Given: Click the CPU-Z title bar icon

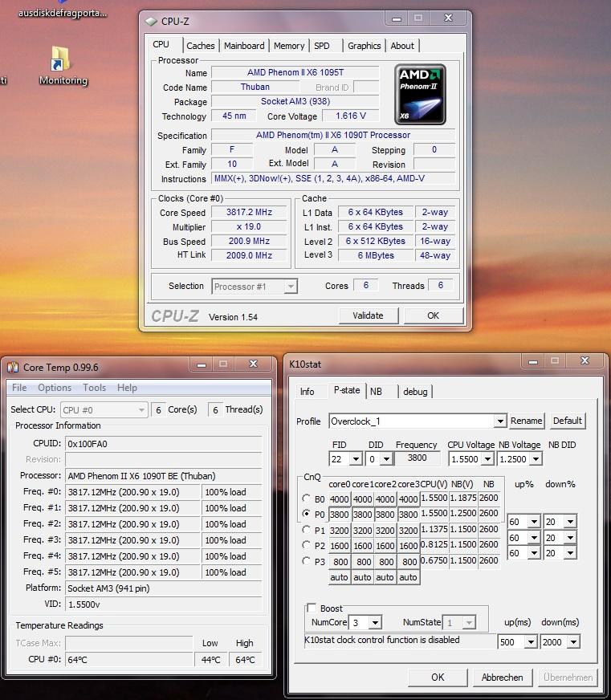Looking at the screenshot, I should click(152, 22).
